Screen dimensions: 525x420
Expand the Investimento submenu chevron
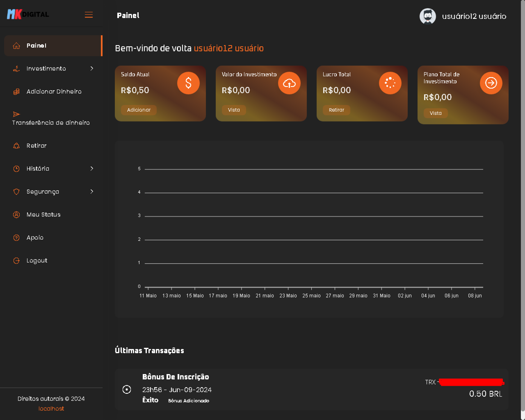click(92, 68)
